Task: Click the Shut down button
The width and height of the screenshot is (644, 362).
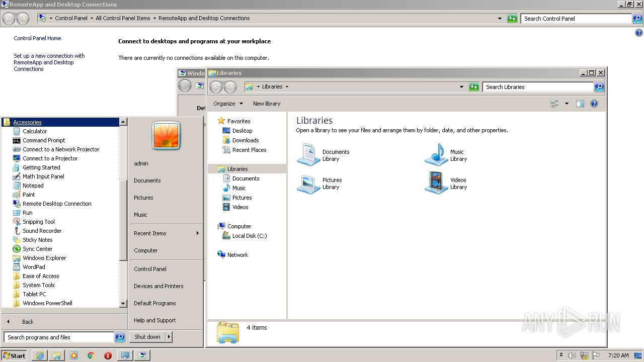Action: click(x=147, y=337)
